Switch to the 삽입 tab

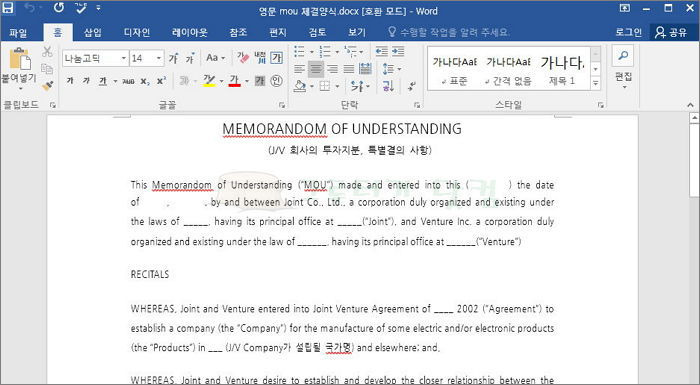93,32
